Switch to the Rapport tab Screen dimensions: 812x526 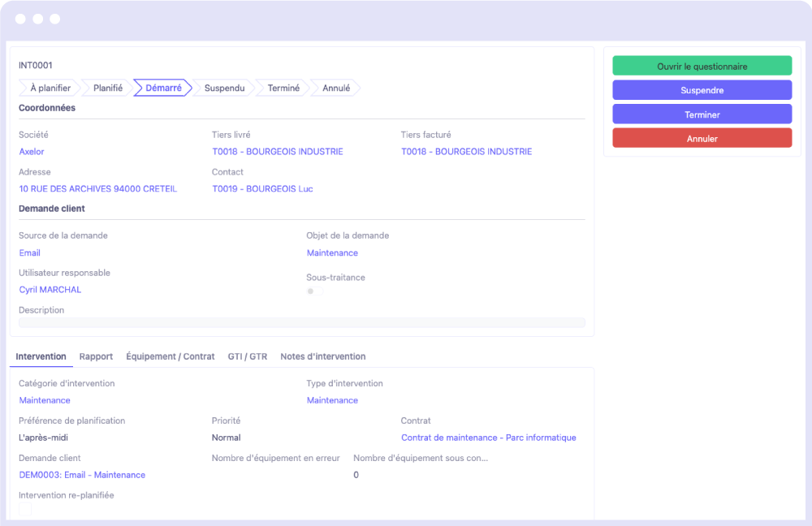click(x=96, y=356)
